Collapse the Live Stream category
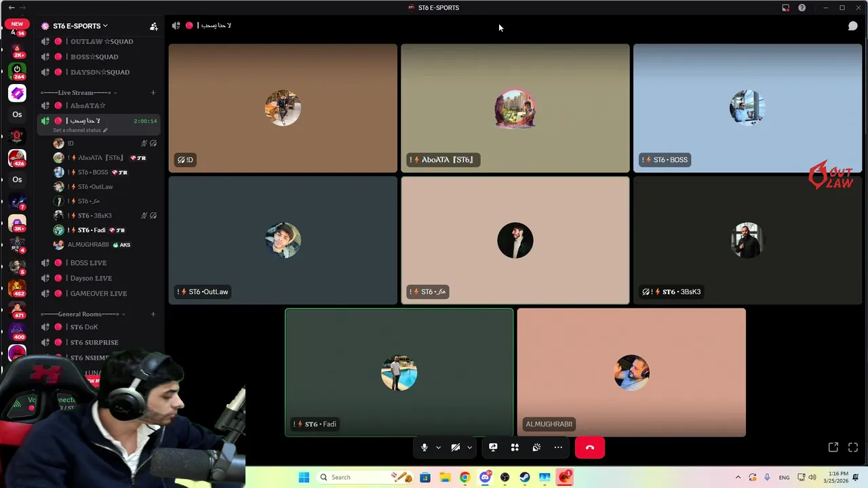This screenshot has width=868, height=488. [79, 92]
